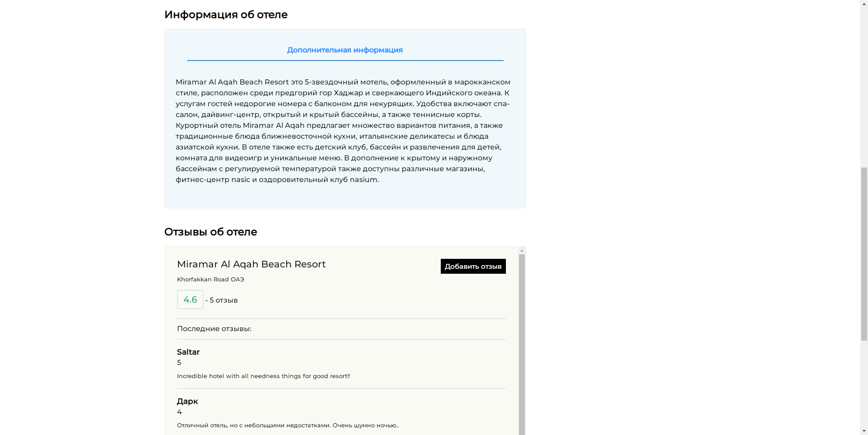Open the Дополнительная информация tab
868x435 pixels.
click(x=345, y=50)
